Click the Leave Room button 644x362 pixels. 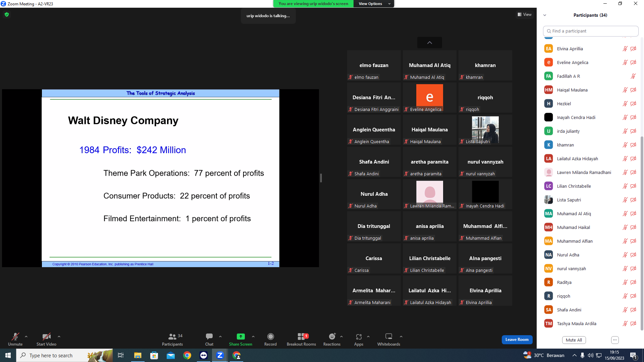click(517, 340)
